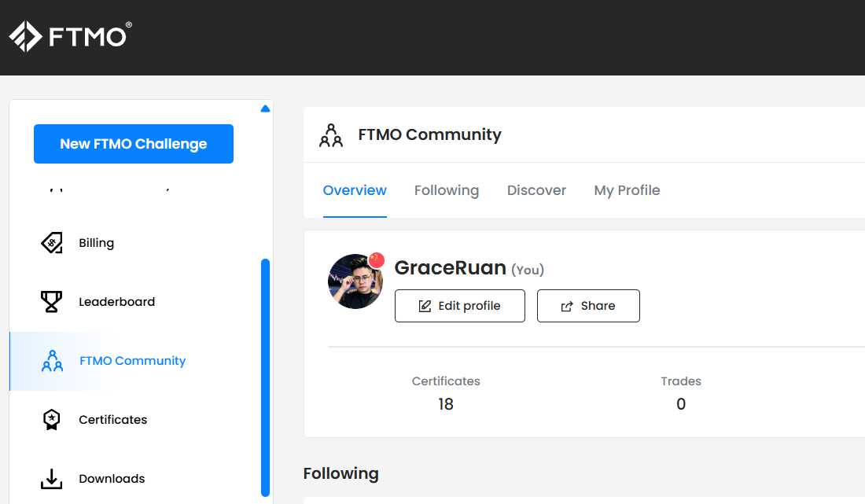Screen dimensions: 865x504
Task: Click the Share button
Action: click(588, 306)
